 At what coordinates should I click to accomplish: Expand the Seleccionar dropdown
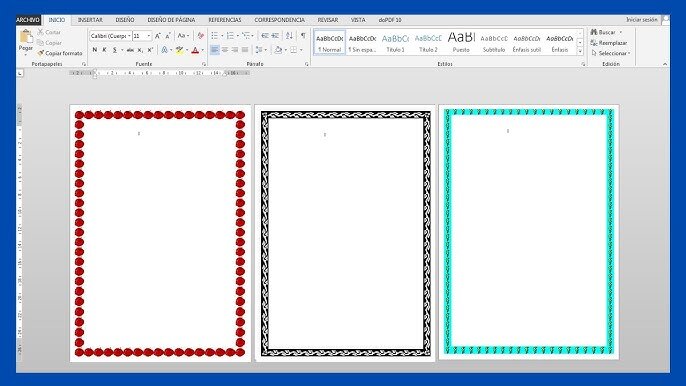[610, 53]
